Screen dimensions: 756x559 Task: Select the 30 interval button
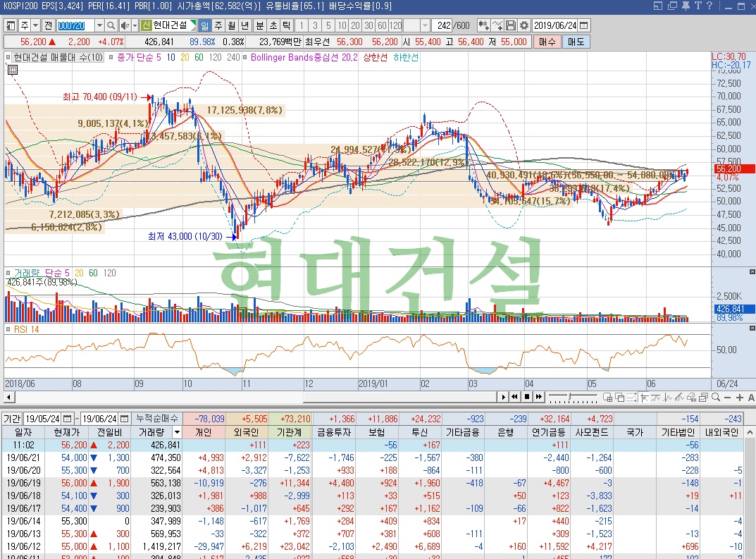[368, 25]
